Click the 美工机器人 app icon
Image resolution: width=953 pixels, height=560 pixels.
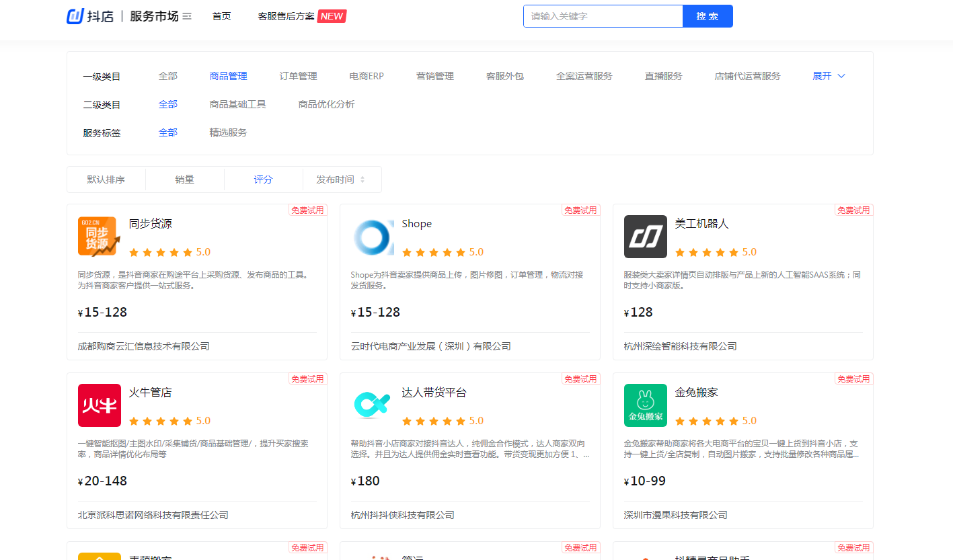click(646, 237)
